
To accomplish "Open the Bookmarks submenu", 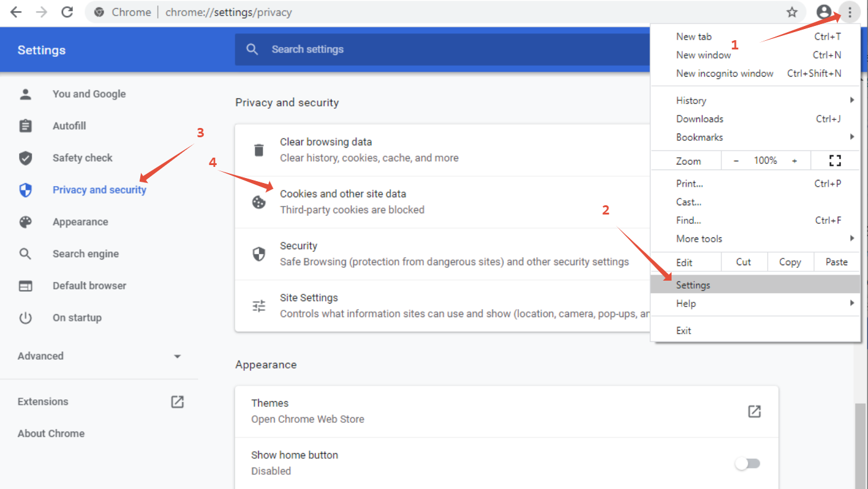I will coord(756,137).
